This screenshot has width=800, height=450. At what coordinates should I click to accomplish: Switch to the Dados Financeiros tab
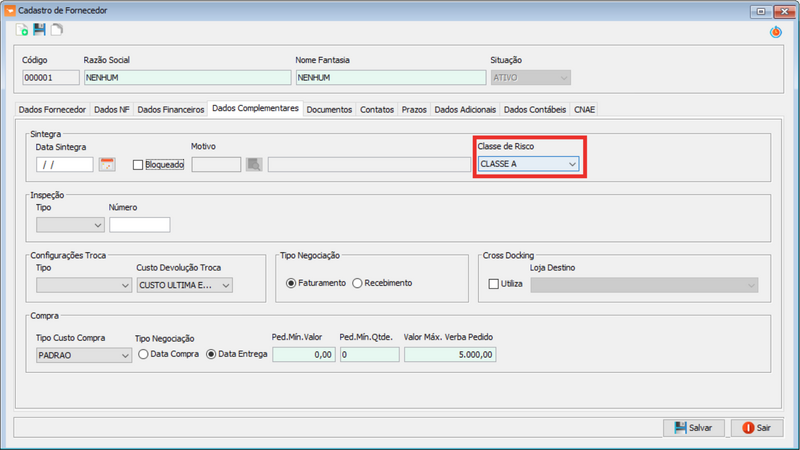coord(170,109)
